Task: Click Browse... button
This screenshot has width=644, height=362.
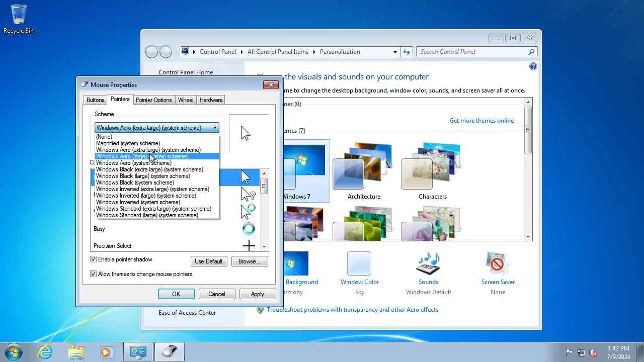Action: tap(250, 261)
